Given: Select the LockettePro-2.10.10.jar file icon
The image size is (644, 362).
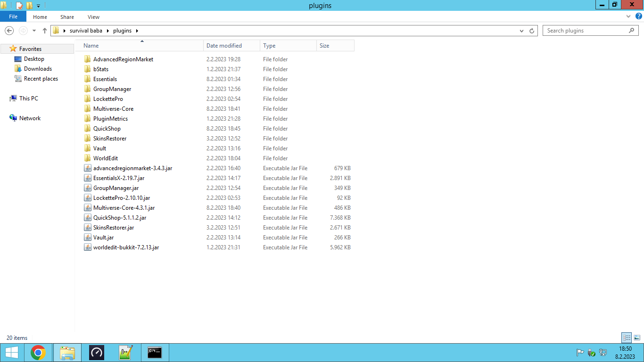Looking at the screenshot, I should pyautogui.click(x=88, y=198).
